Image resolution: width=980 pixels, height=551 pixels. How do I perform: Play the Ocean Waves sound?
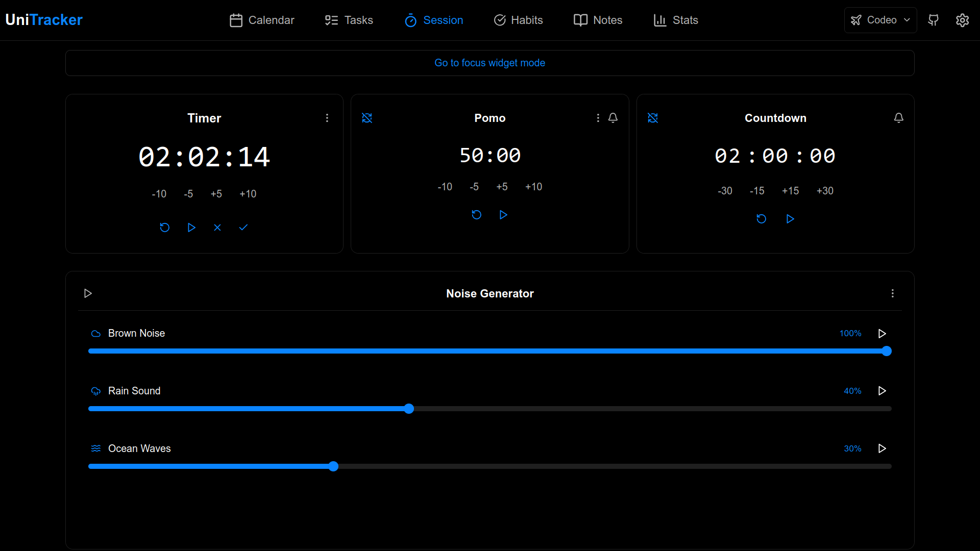click(x=881, y=448)
